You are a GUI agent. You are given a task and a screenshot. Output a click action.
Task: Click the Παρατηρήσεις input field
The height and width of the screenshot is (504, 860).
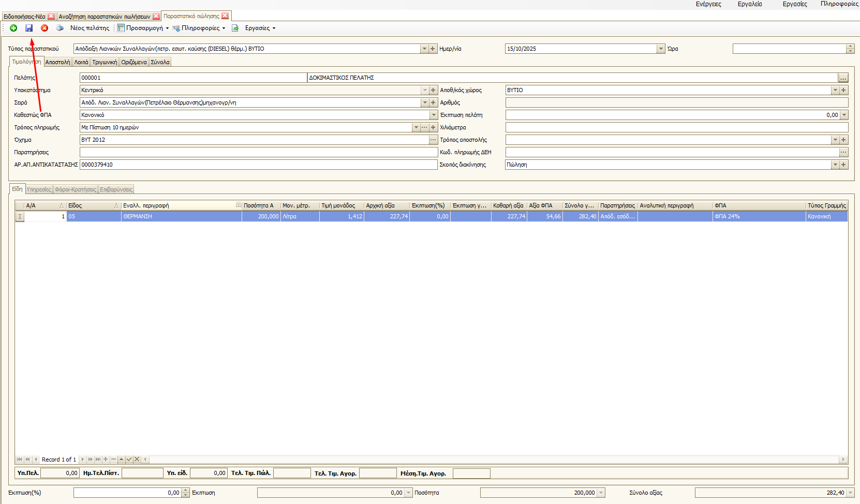(x=259, y=152)
